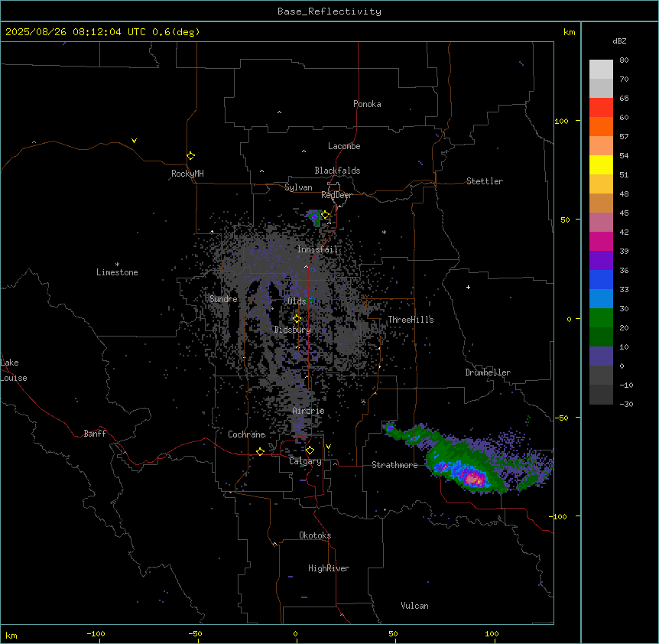Click the Okotoks label

pyautogui.click(x=315, y=535)
